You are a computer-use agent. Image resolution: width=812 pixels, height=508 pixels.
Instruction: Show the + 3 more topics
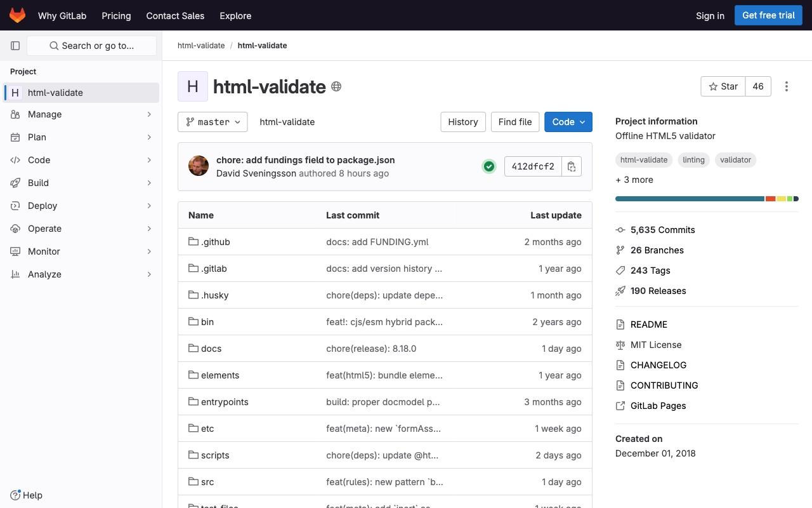coord(634,180)
